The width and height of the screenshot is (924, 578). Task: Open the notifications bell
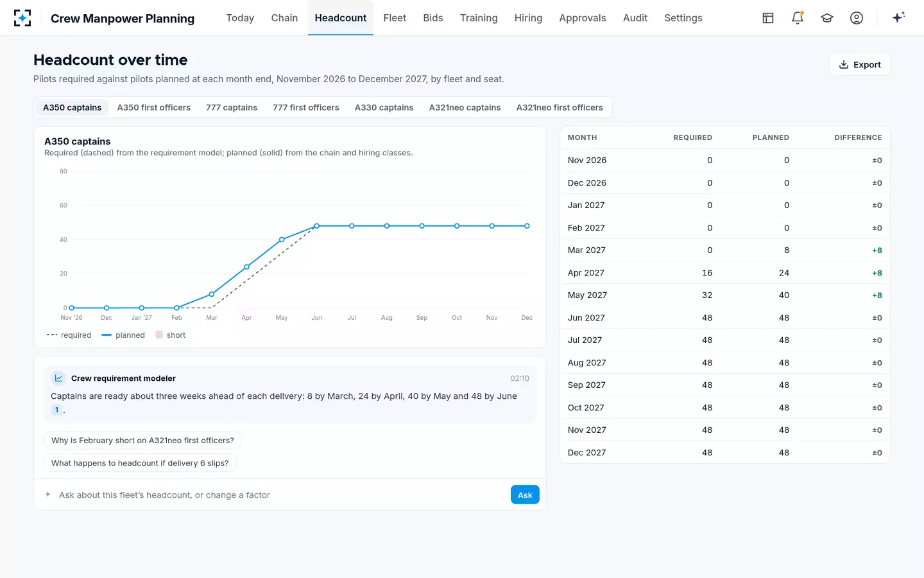(798, 18)
